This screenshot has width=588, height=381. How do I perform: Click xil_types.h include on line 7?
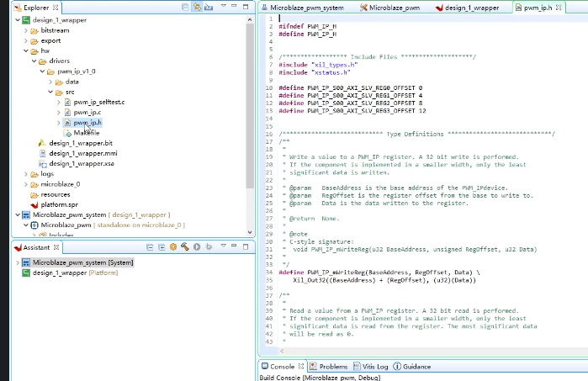point(335,65)
